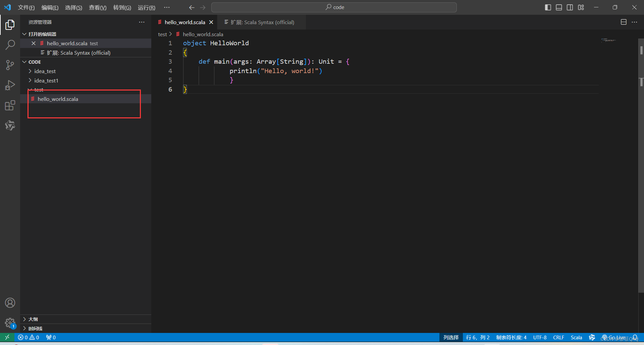644x345 pixels.
Task: Open the customize layout icon
Action: [x=581, y=7]
